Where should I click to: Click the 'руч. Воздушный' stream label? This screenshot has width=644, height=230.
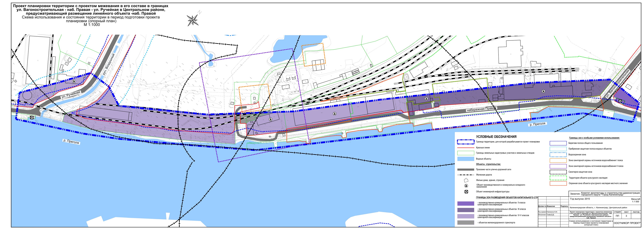(109, 65)
